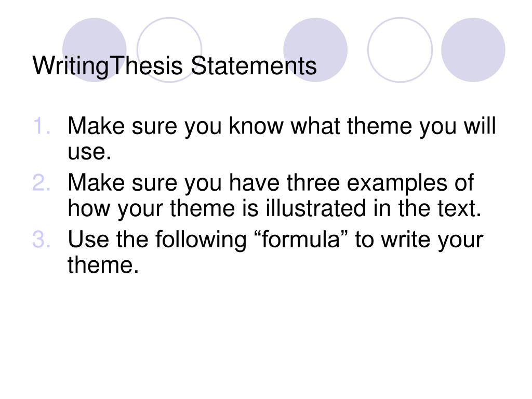Click the second outlined empty circle
The height and width of the screenshot is (399, 532).
pos(400,50)
